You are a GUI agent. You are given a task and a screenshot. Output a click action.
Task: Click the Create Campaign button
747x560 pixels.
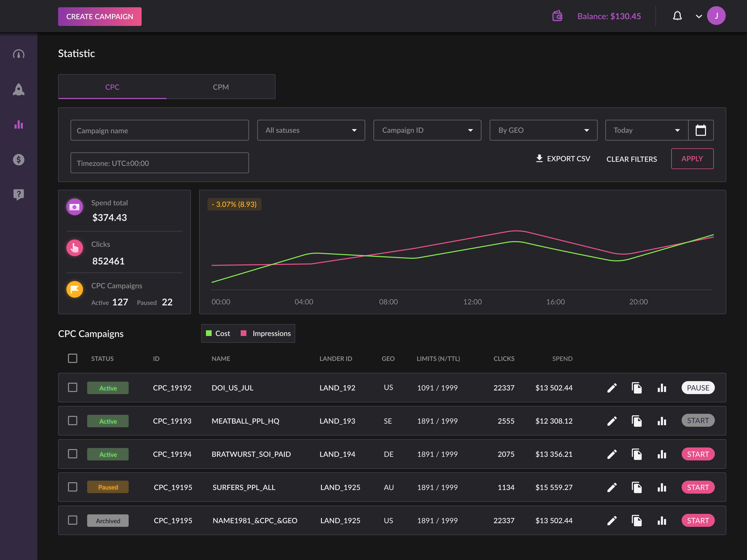(x=100, y=17)
